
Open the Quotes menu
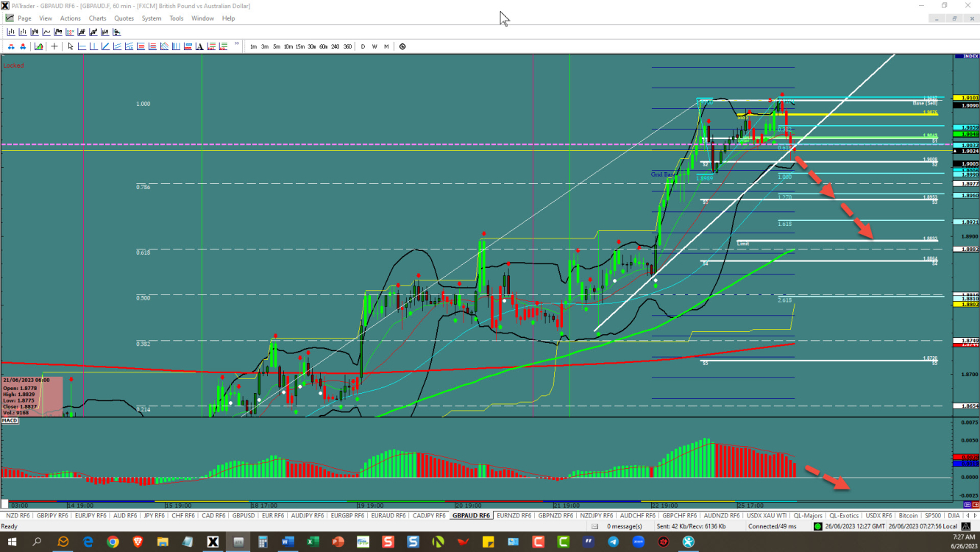point(124,18)
